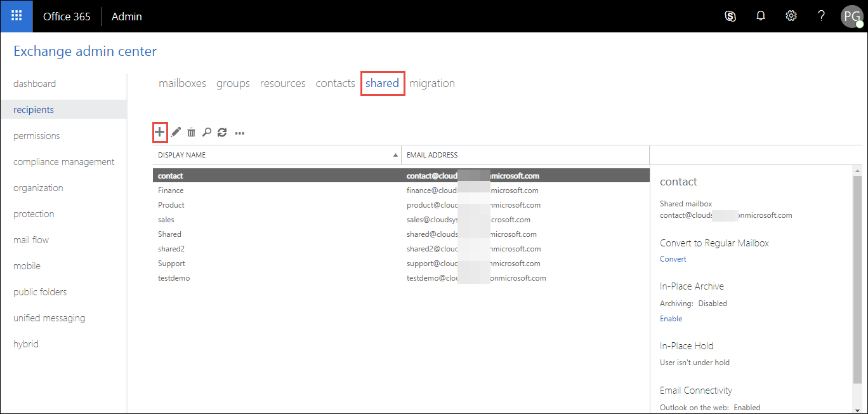Click the pencil edit icon

click(176, 132)
